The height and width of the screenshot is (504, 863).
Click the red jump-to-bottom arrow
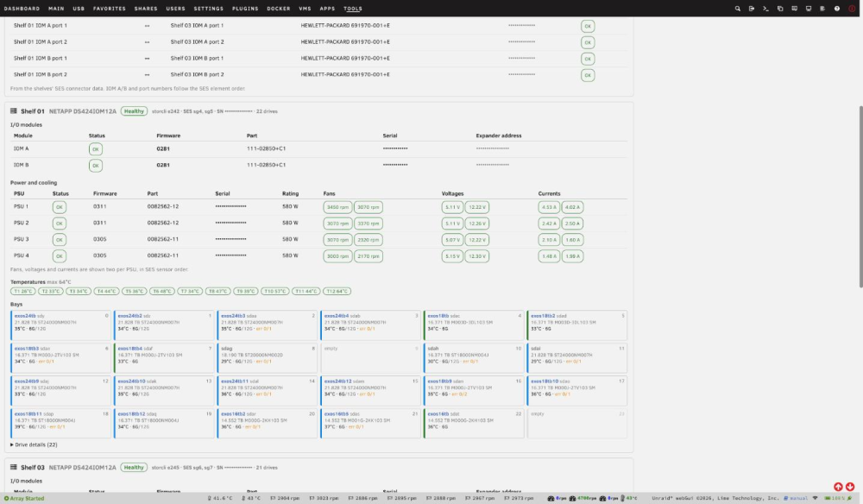[850, 487]
